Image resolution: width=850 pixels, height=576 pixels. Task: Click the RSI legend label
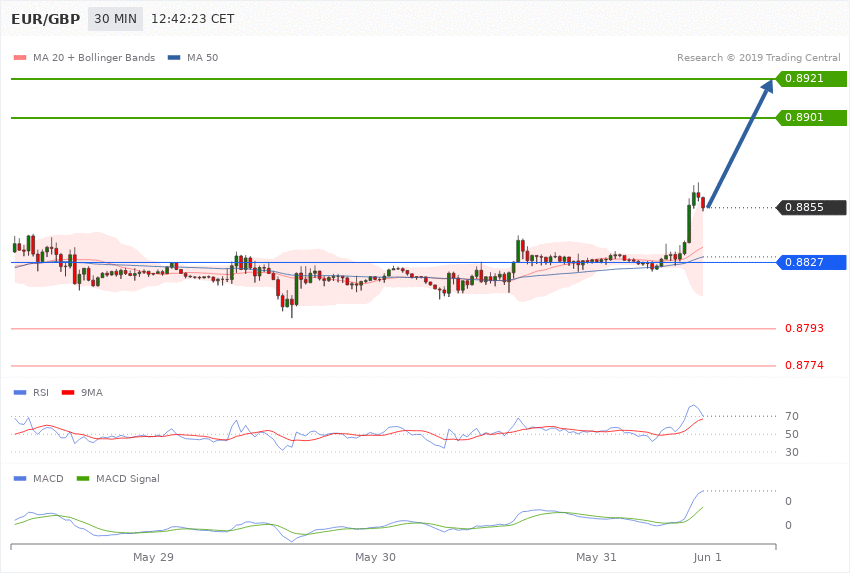click(41, 392)
